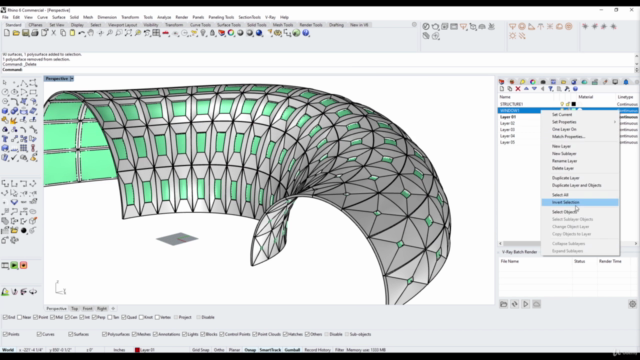Click the layer Filter funnel icon
Screen dimensions: 640x360
[x=551, y=89]
